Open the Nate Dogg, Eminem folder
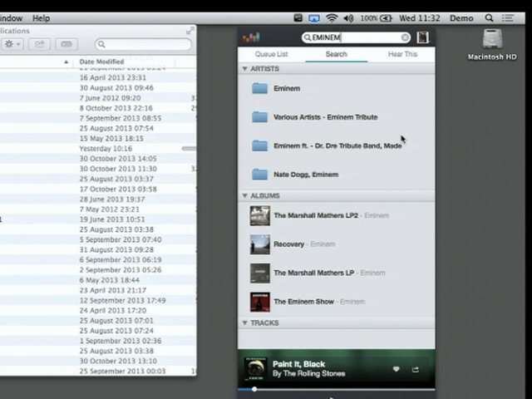 click(x=260, y=175)
